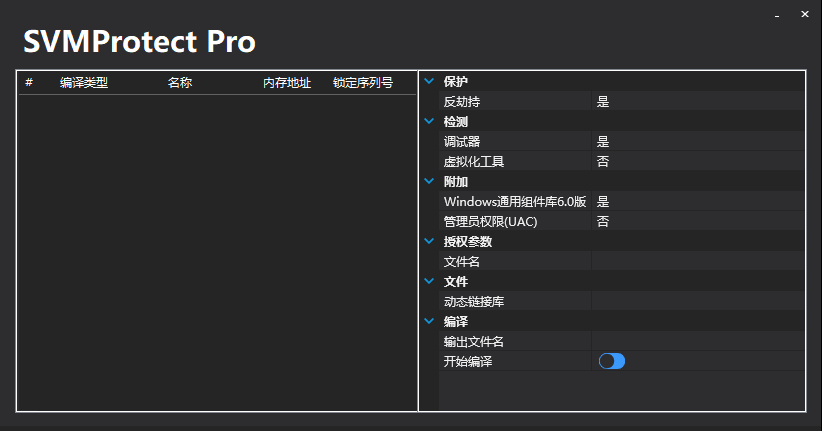Select the 文件名 property label
Viewport: 827px width, 431px height.
[x=462, y=261]
